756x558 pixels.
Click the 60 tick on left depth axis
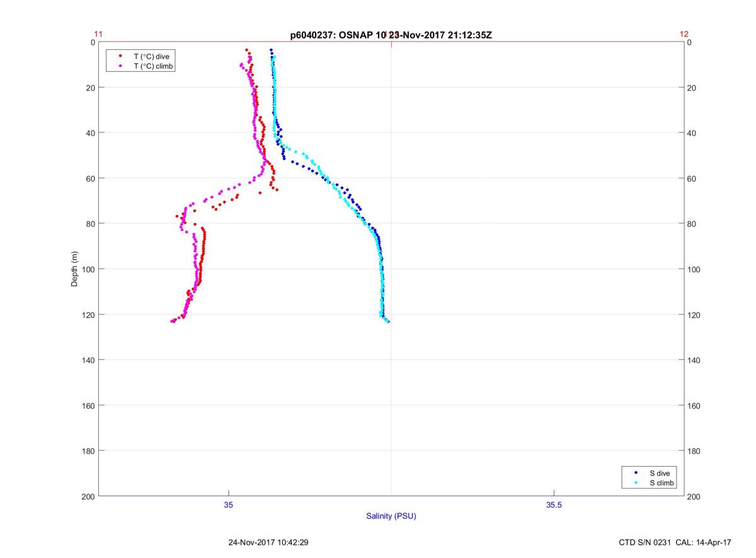[x=91, y=178]
